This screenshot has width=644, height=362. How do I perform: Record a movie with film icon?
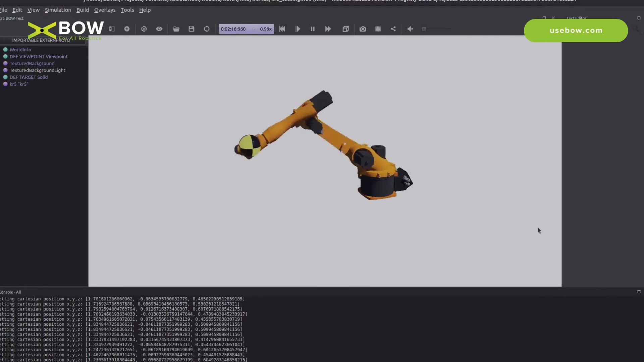pyautogui.click(x=378, y=29)
